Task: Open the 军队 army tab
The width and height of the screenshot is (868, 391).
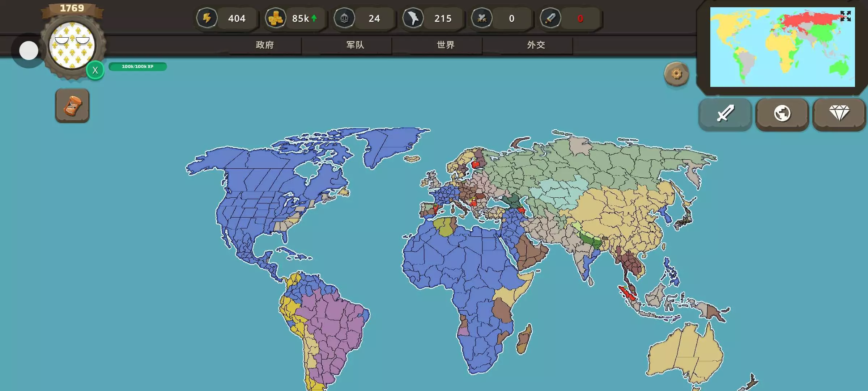Action: (355, 45)
